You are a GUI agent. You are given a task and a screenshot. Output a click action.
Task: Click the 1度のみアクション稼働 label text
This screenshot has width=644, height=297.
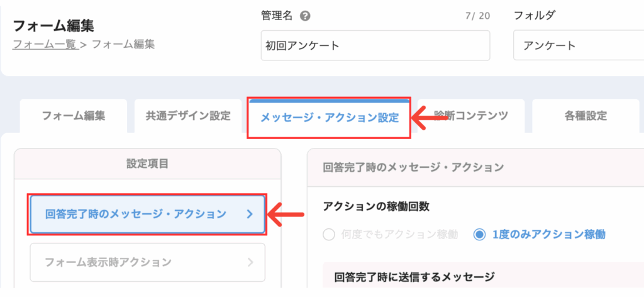click(x=548, y=235)
